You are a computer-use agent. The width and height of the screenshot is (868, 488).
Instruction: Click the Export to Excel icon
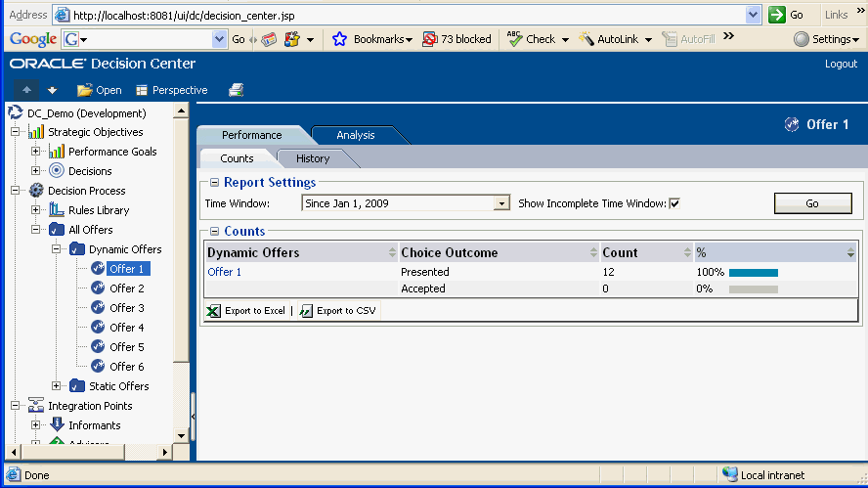click(x=213, y=311)
